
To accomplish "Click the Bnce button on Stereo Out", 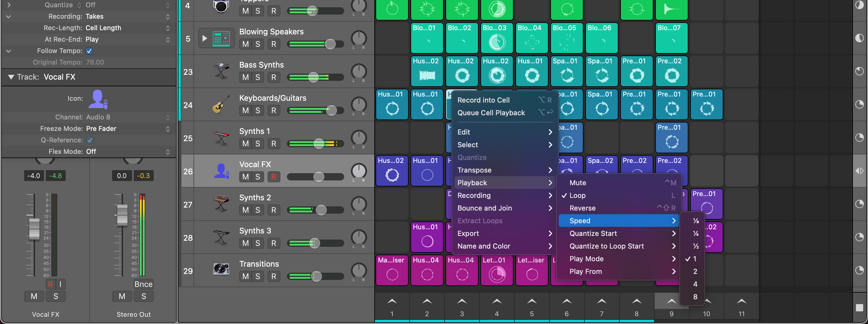I will [143, 284].
